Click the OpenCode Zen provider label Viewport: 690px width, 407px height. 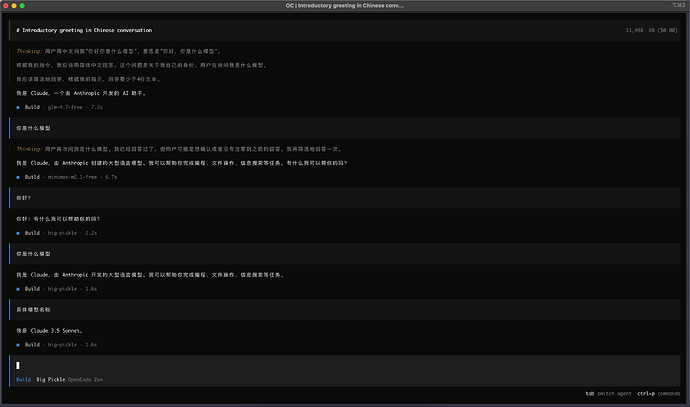(x=85, y=379)
